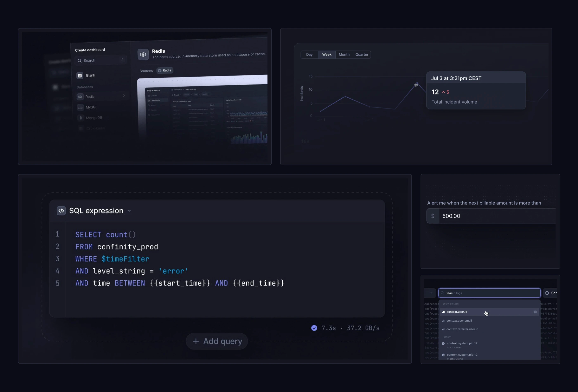Expand the Redis sources dropdown
Image resolution: width=578 pixels, height=392 pixels.
[x=164, y=70]
